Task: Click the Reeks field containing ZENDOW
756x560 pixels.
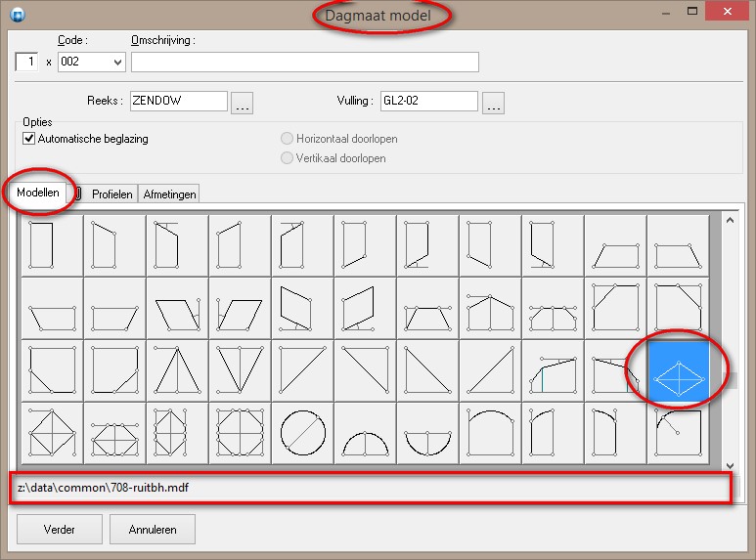Action: [x=178, y=101]
